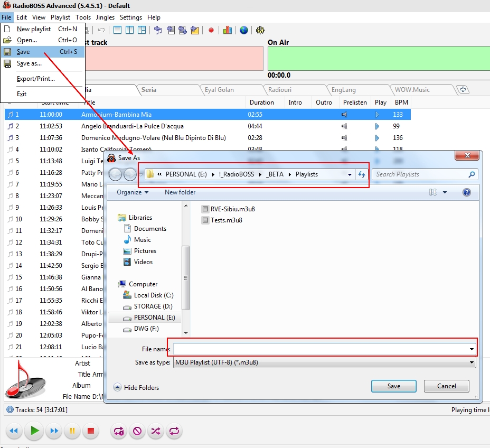
Task: Click the red Stop button
Action: 91,431
